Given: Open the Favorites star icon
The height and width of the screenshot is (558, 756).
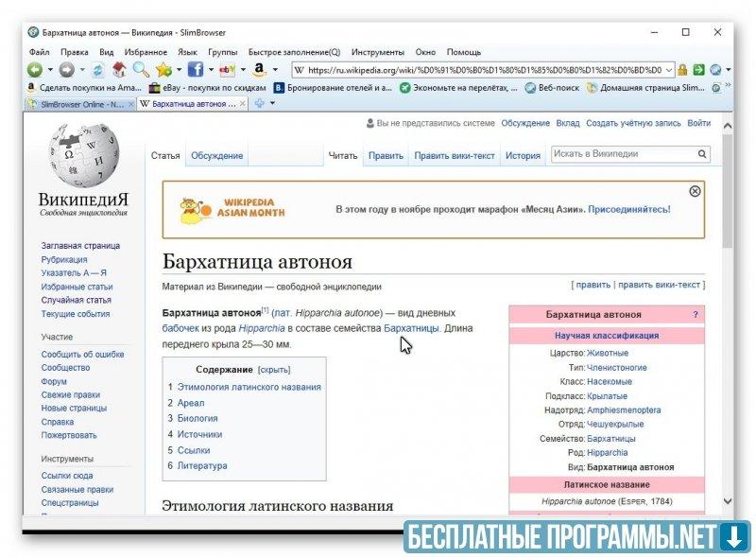Looking at the screenshot, I should 163,70.
